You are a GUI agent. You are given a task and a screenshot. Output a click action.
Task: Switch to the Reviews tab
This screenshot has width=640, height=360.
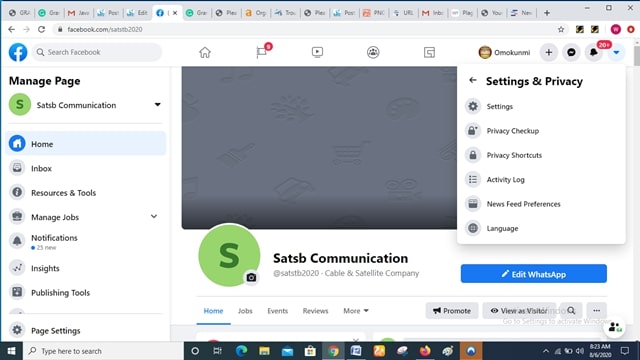click(315, 311)
